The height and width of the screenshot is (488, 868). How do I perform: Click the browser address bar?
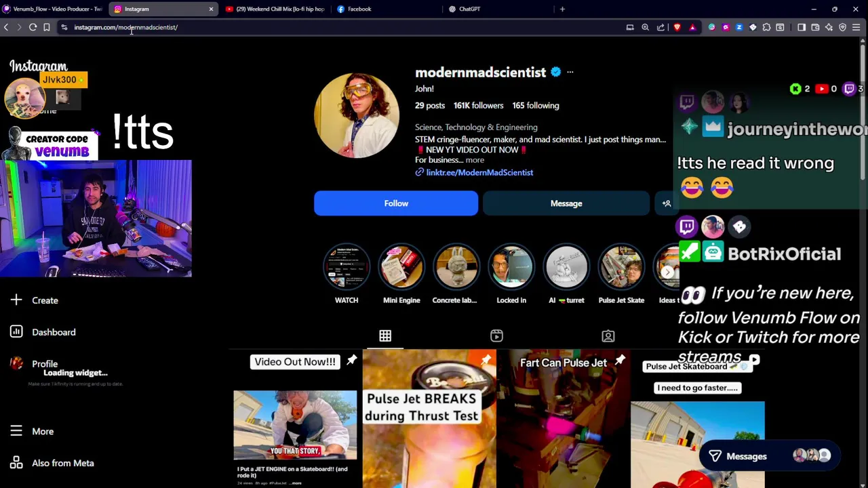click(339, 27)
